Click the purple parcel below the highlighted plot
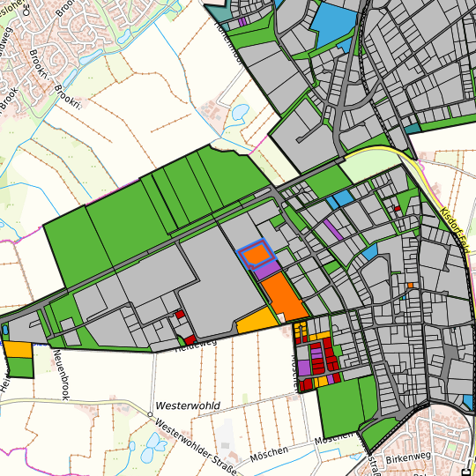 268,271
